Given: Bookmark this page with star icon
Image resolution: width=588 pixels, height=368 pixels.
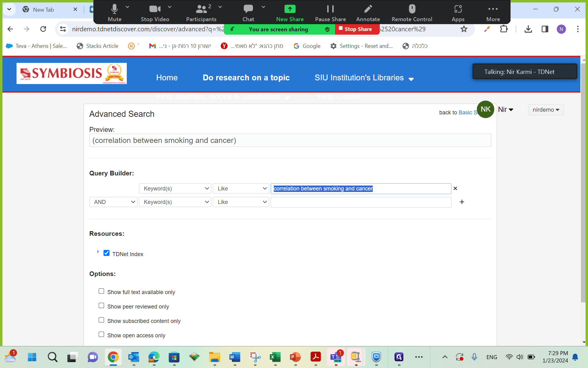Looking at the screenshot, I should 464,29.
